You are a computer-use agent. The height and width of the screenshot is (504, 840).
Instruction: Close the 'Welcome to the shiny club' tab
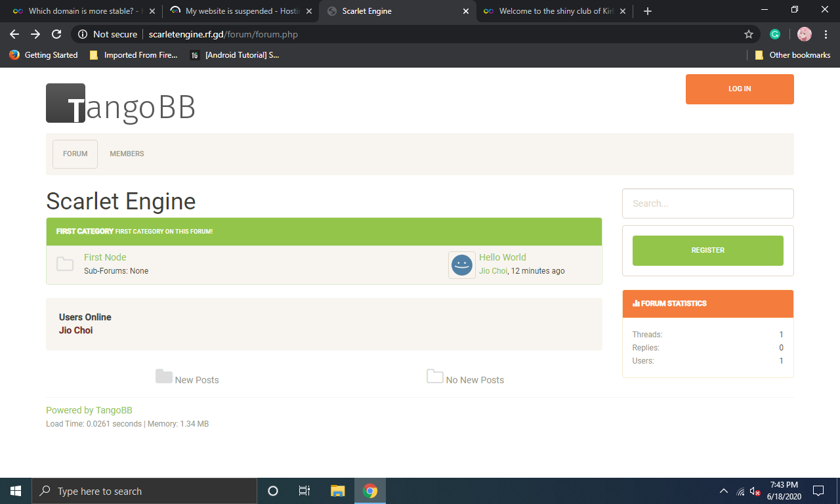click(623, 11)
